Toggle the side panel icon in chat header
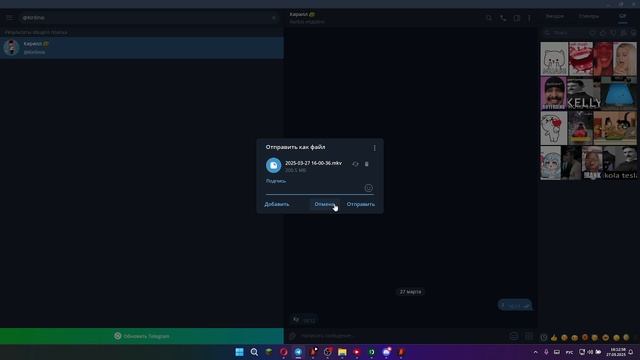640x360 pixels. [x=517, y=18]
